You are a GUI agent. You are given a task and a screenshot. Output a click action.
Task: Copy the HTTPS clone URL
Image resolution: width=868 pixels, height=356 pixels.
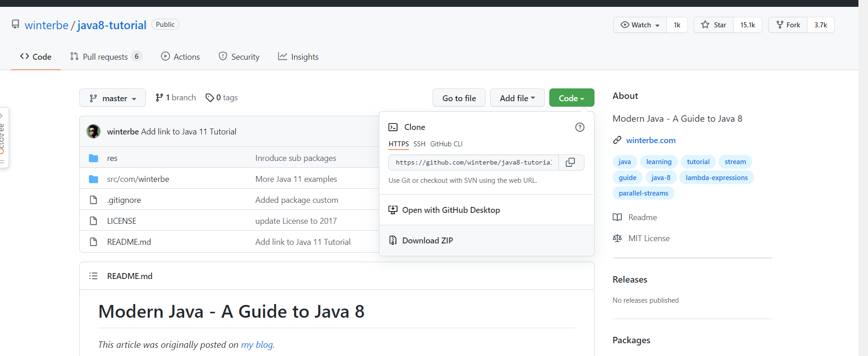tap(570, 162)
